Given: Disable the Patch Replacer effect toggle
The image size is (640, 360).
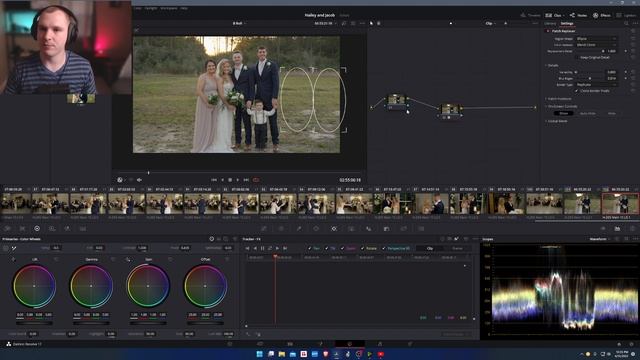Looking at the screenshot, I should (x=548, y=31).
